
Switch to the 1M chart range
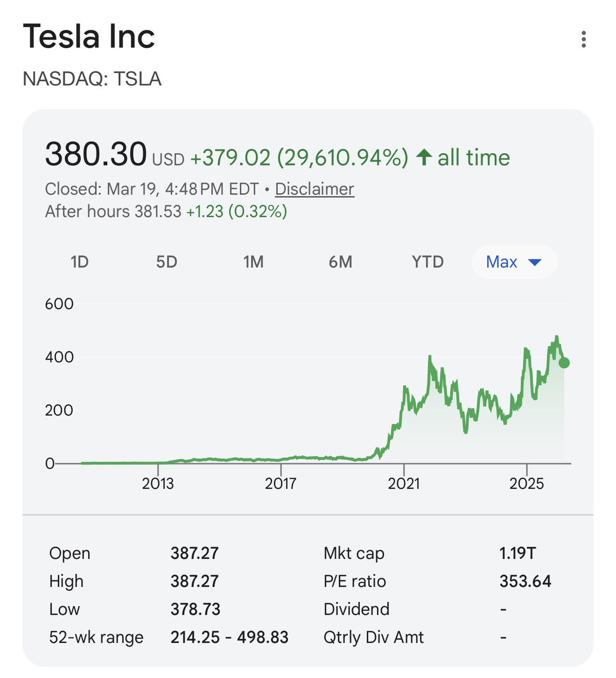pos(254,262)
